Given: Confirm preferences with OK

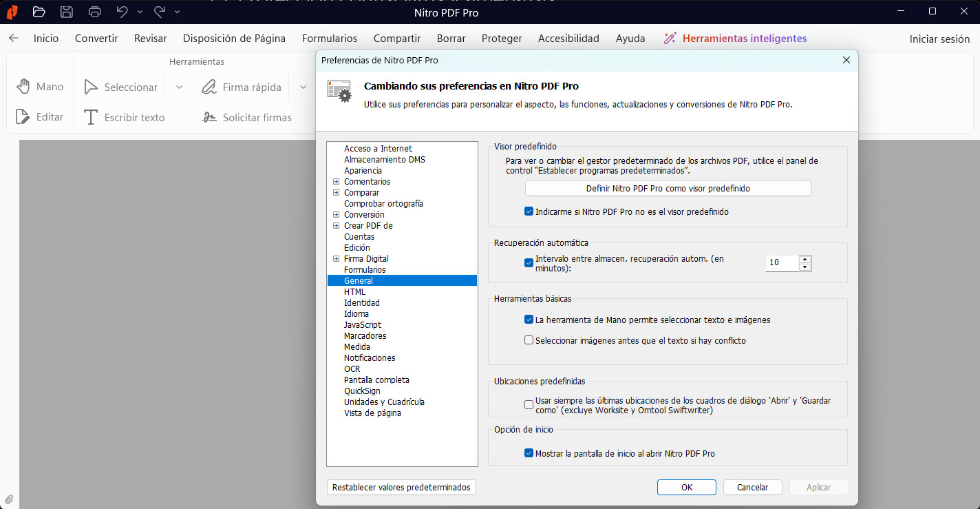Looking at the screenshot, I should (687, 487).
